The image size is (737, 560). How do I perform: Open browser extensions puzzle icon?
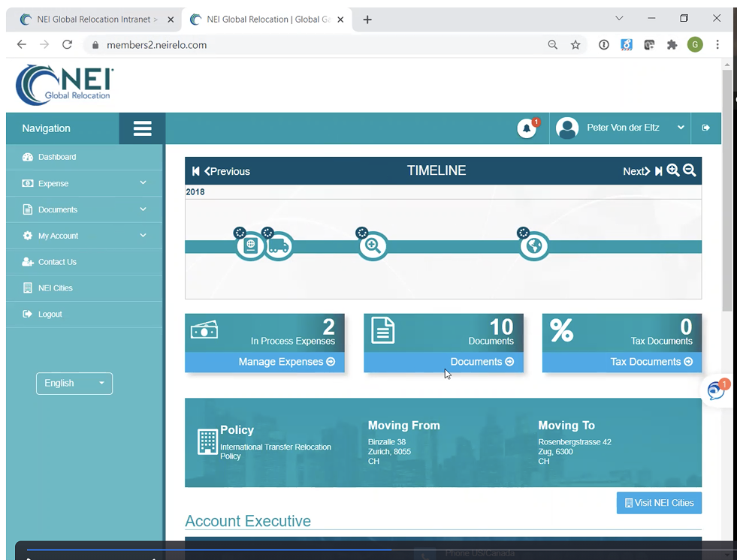[672, 45]
